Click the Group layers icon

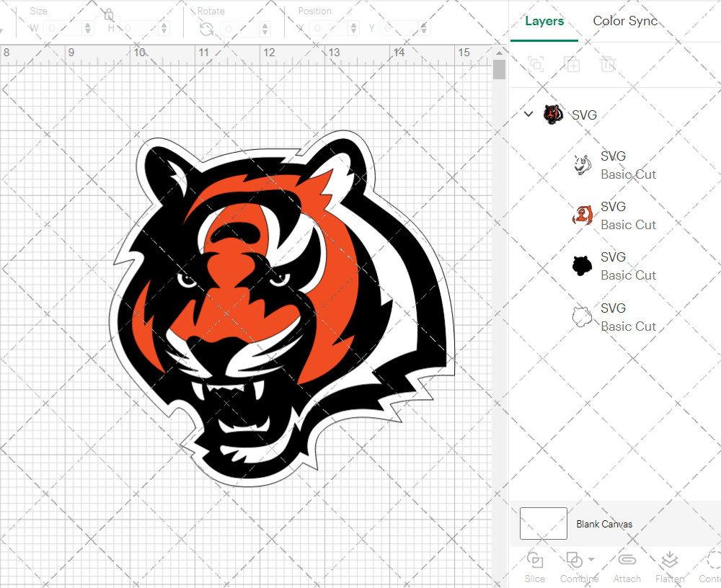(x=536, y=64)
